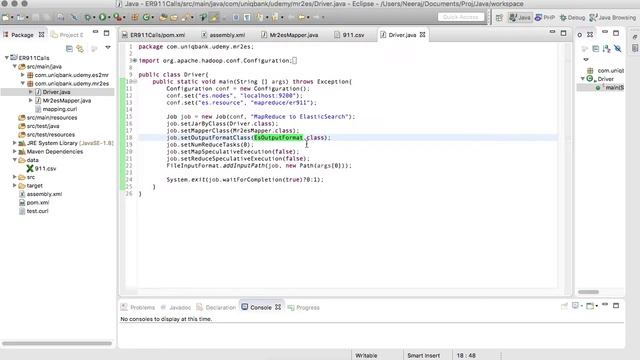The height and width of the screenshot is (360, 640).
Task: Expand JRE System Library node
Action: [15, 143]
